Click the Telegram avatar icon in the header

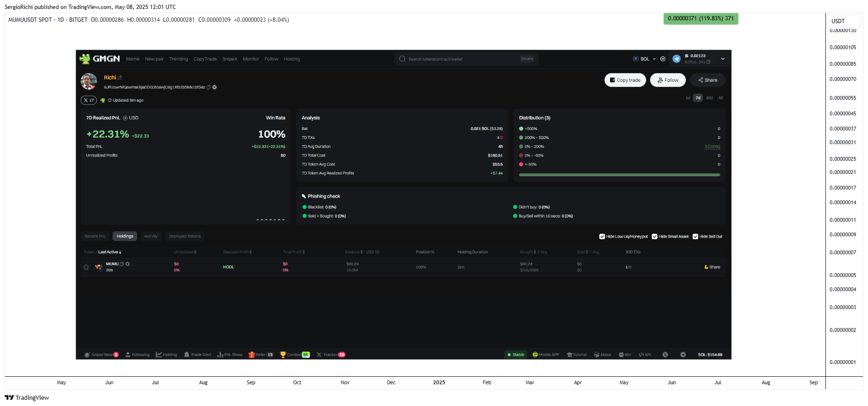pyautogui.click(x=677, y=59)
